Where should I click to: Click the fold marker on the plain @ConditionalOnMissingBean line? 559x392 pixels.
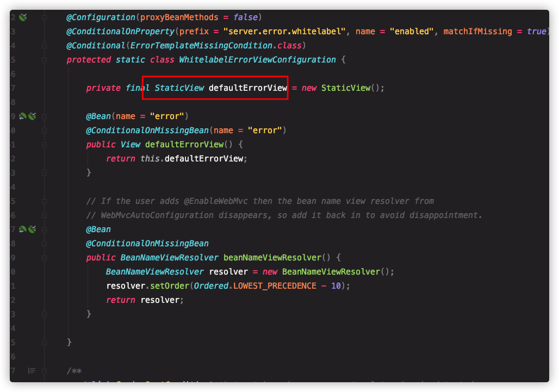click(44, 244)
